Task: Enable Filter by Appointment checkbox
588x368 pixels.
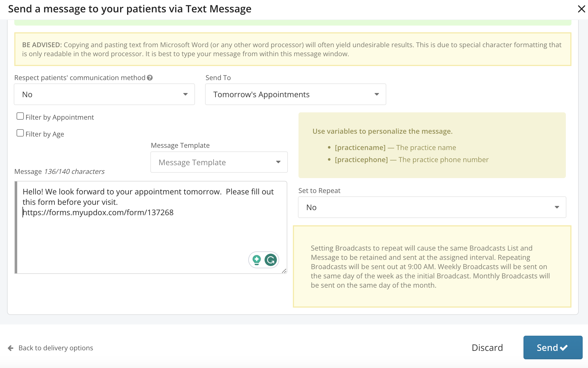Action: pyautogui.click(x=20, y=116)
